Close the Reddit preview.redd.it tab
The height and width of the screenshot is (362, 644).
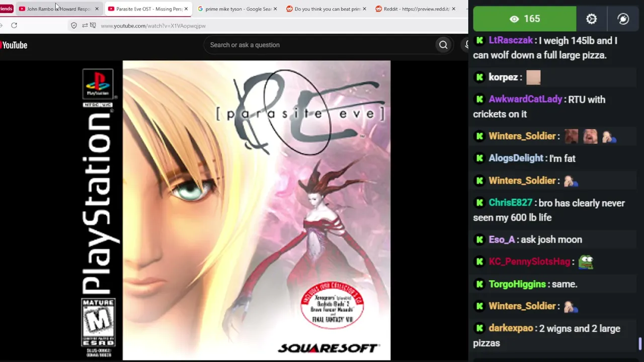click(453, 9)
